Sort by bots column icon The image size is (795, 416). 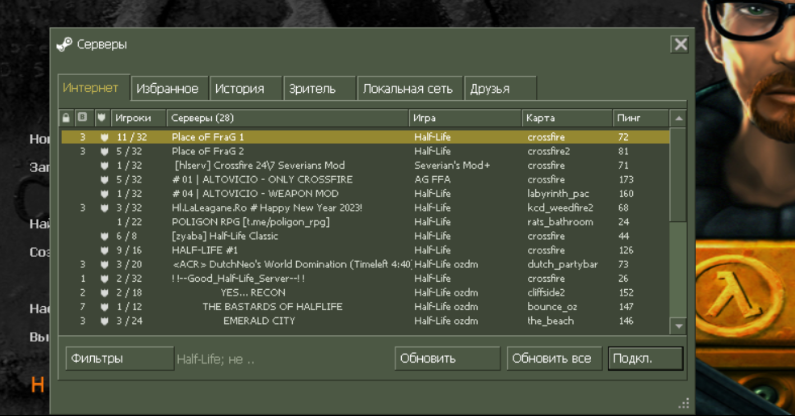82,118
